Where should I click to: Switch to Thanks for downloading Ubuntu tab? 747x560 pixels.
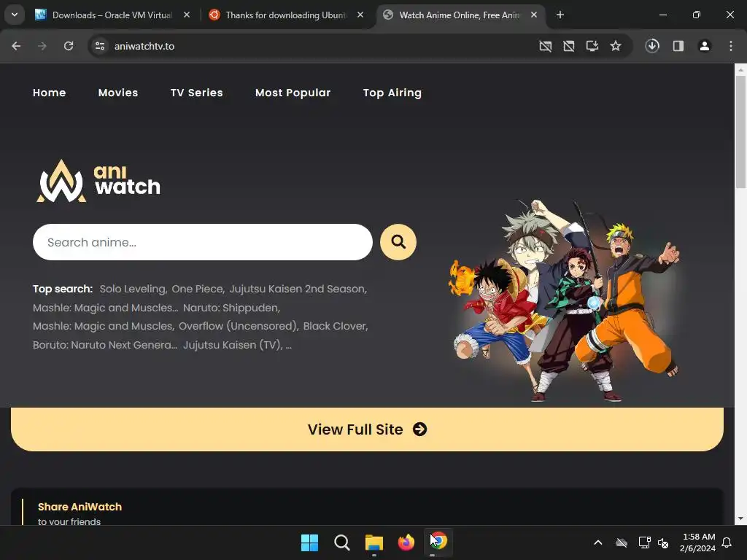click(x=286, y=15)
